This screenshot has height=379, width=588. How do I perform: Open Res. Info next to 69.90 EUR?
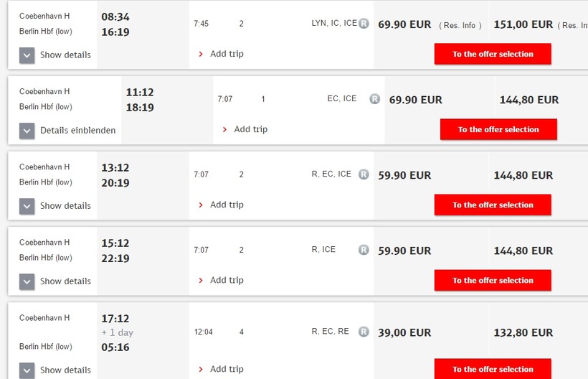[460, 25]
